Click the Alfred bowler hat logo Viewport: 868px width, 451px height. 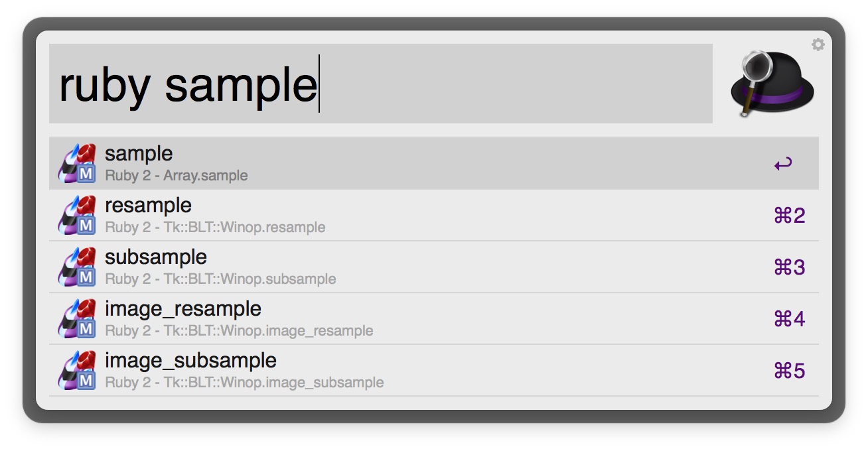[772, 84]
